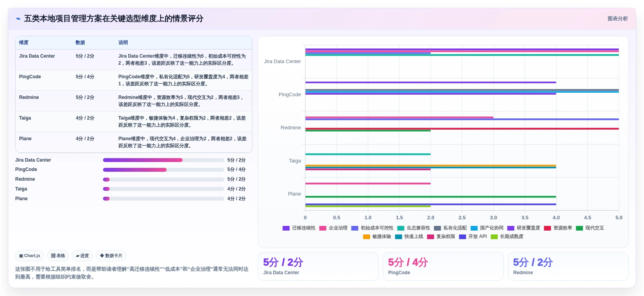
Task: Toggle 快速上线 legend item
Action: point(409,237)
